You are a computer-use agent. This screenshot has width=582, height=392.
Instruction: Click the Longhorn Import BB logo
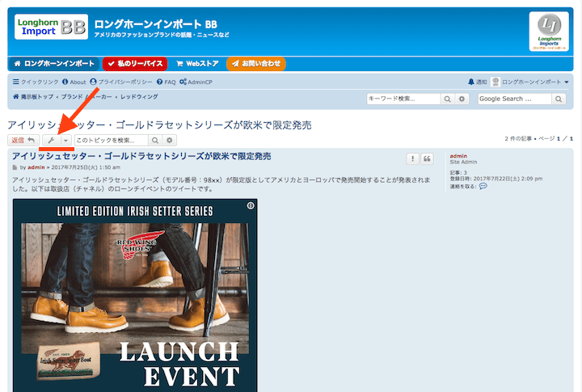coord(51,27)
